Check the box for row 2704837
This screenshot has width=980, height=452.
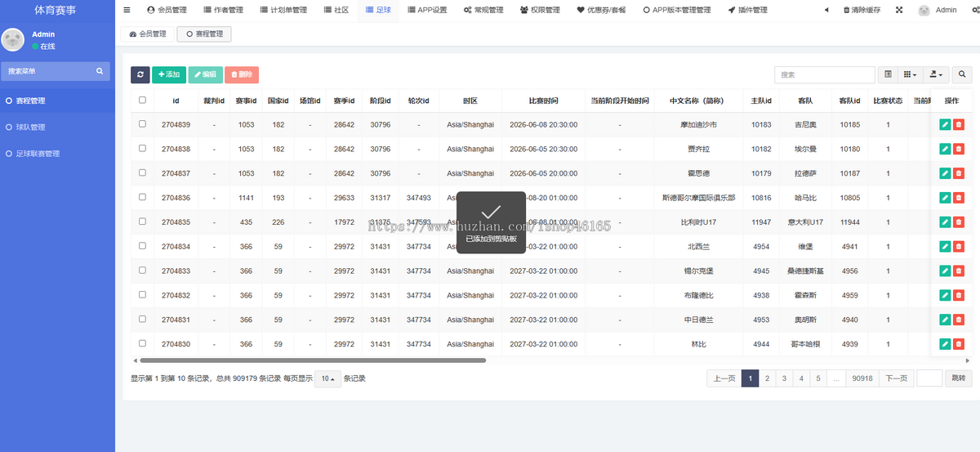[142, 172]
